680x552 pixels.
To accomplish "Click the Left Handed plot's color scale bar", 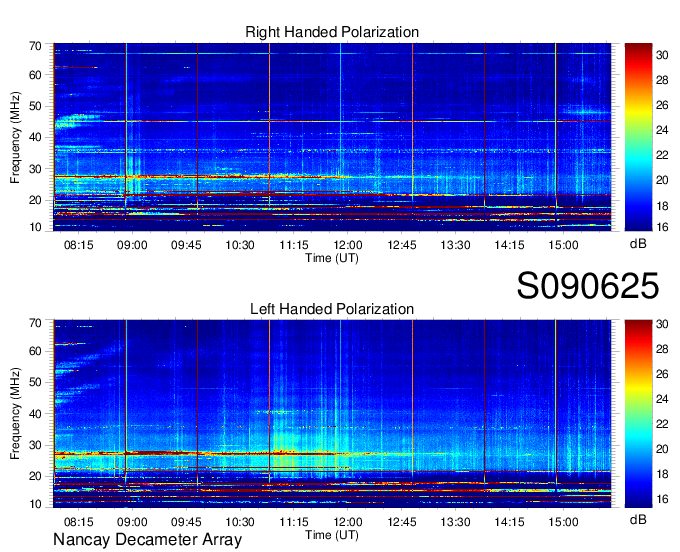I will 638,414.
